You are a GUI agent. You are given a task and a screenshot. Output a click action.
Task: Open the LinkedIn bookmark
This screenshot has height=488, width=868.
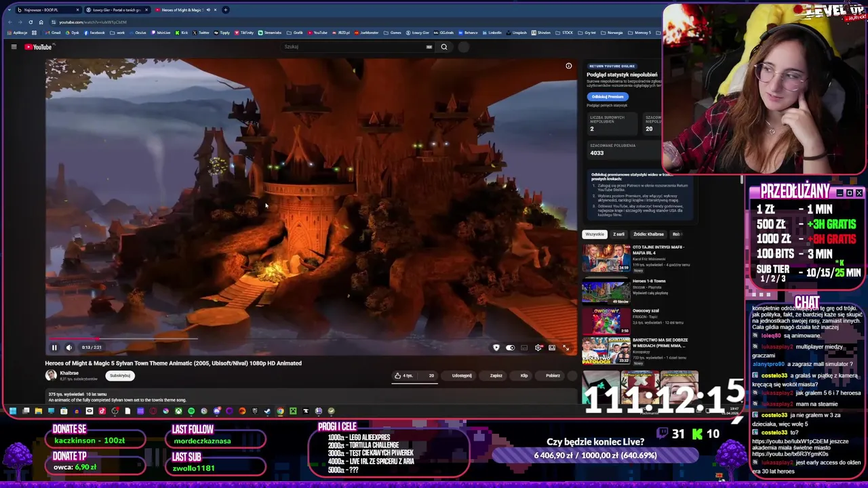(x=492, y=33)
